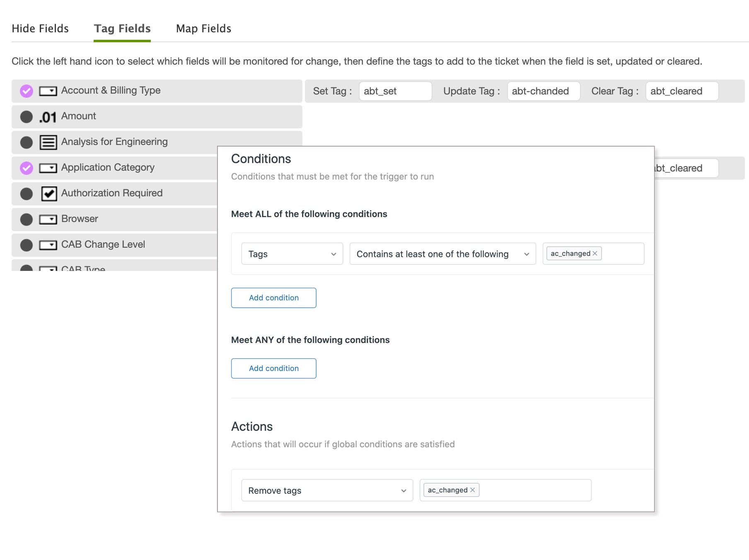Click the 'Clear Tag :' label
Screen dimensions: 749x560
pos(615,91)
